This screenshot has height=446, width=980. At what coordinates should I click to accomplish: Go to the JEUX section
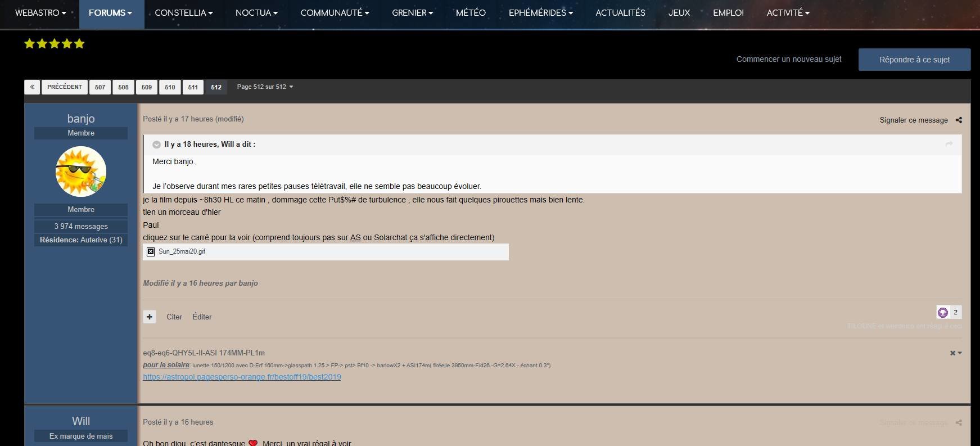click(x=679, y=13)
